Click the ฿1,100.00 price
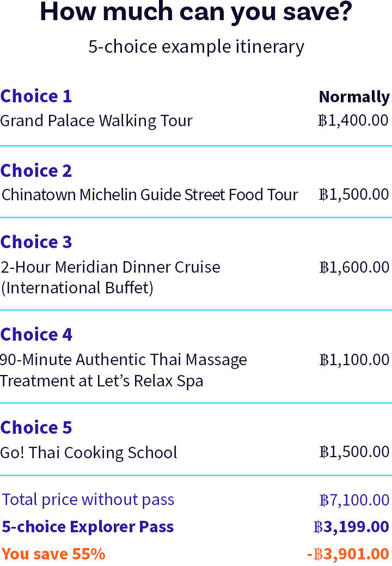Viewport: 392px width, 566px height. pos(354,360)
